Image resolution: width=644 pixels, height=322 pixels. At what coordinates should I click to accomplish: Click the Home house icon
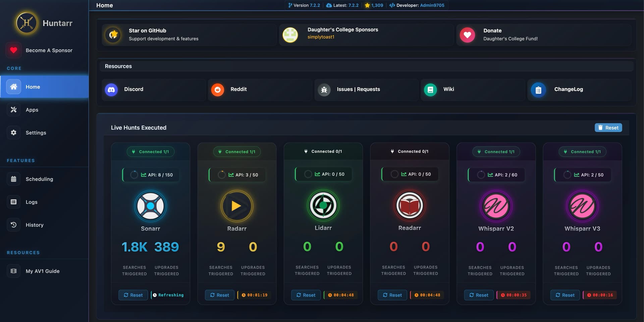(13, 87)
